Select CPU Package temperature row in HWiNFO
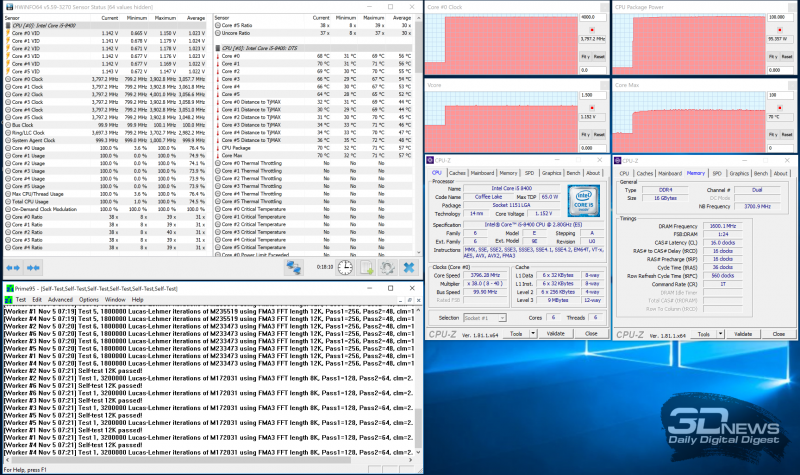The image size is (800, 475). 314,148
